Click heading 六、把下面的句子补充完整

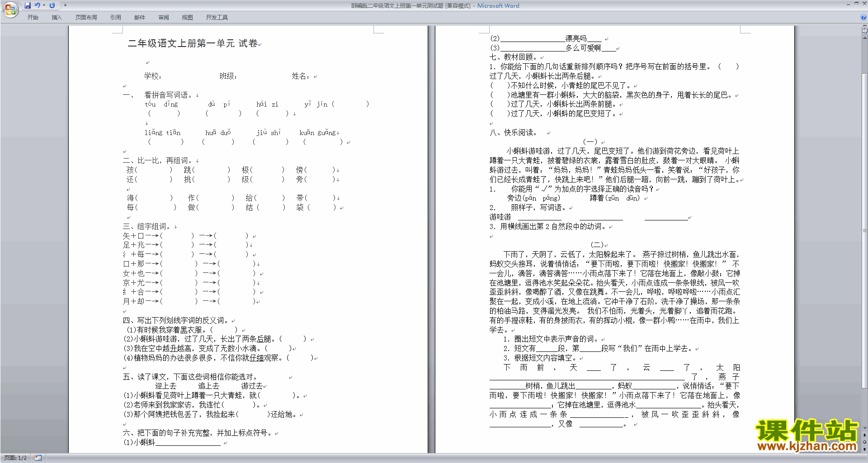point(198,433)
